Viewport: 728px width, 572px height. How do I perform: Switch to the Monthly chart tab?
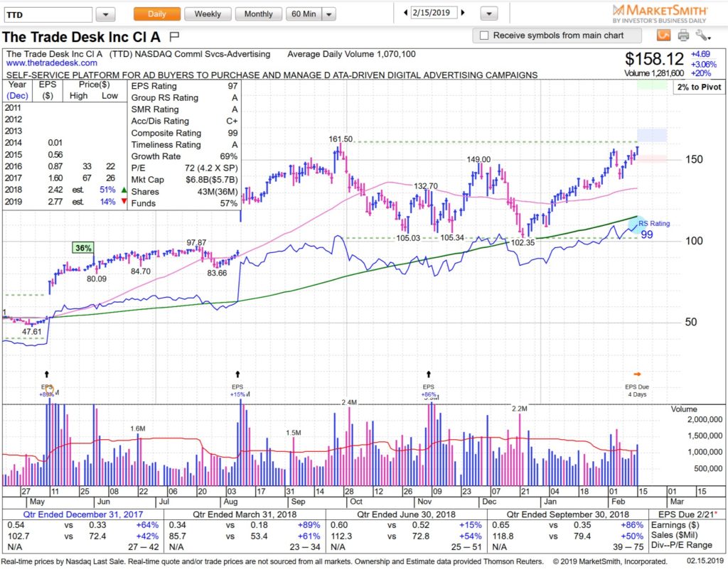point(258,14)
